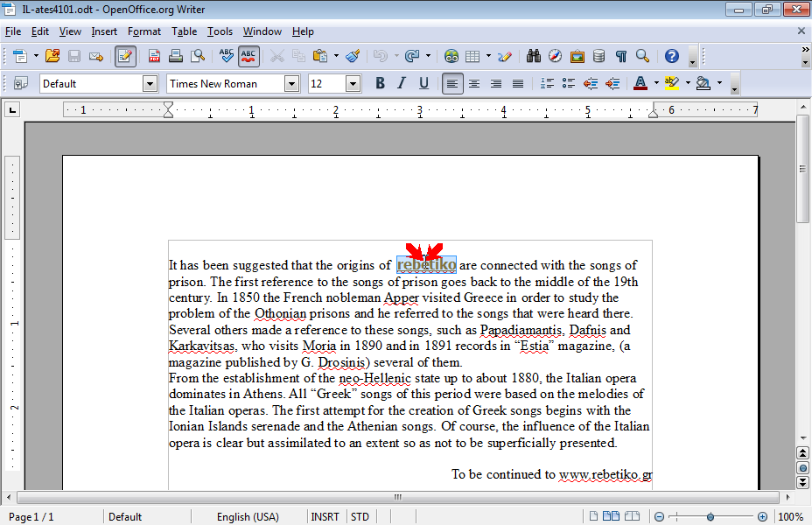Export directly as PDF icon
This screenshot has height=525, width=812.
coord(154,56)
